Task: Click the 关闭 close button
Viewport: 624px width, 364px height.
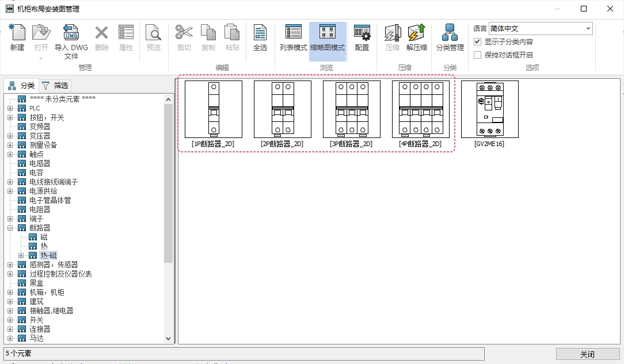Action: pyautogui.click(x=587, y=354)
